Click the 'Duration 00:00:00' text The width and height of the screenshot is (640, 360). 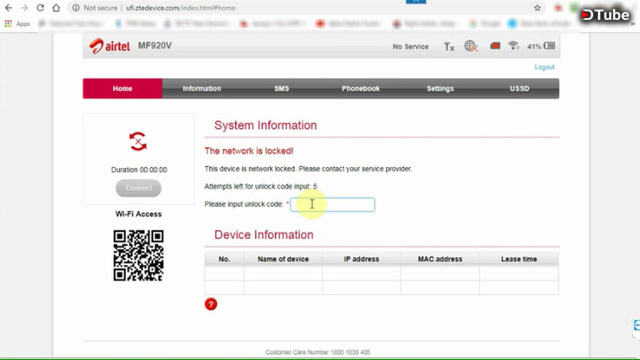139,170
